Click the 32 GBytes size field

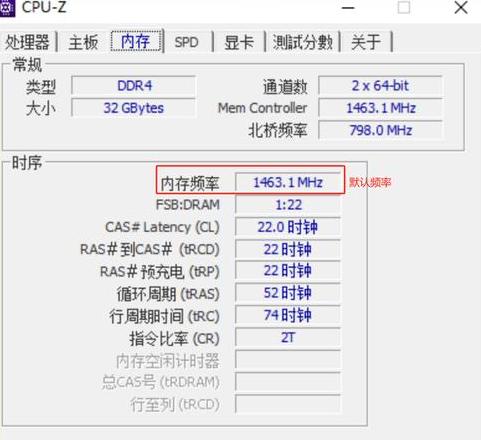[133, 108]
